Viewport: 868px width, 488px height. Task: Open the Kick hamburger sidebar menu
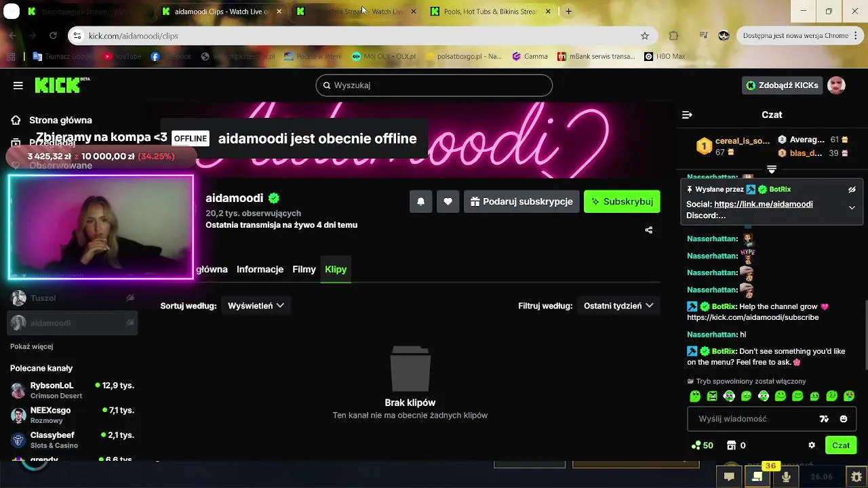pyautogui.click(x=18, y=85)
